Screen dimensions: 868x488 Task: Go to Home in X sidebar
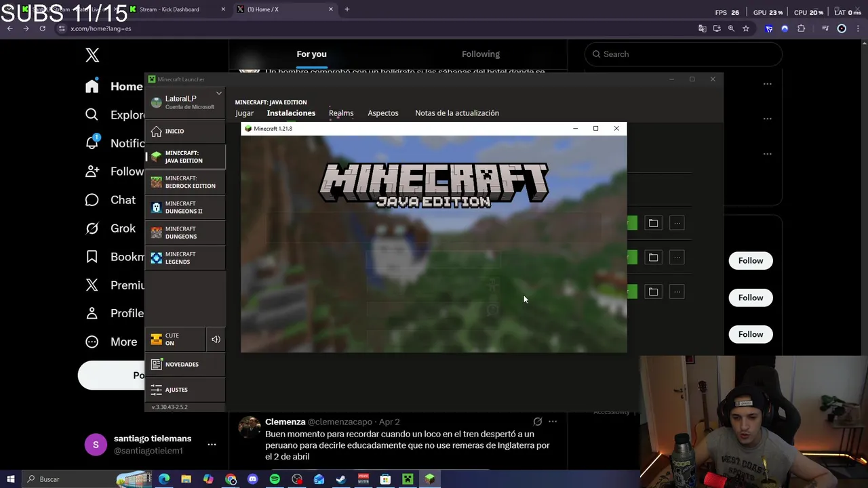114,86
